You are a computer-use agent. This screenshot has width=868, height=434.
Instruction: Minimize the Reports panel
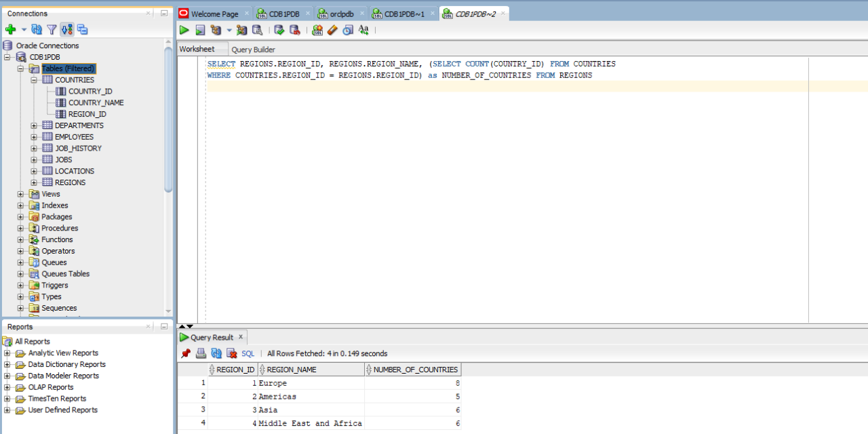[x=164, y=326]
